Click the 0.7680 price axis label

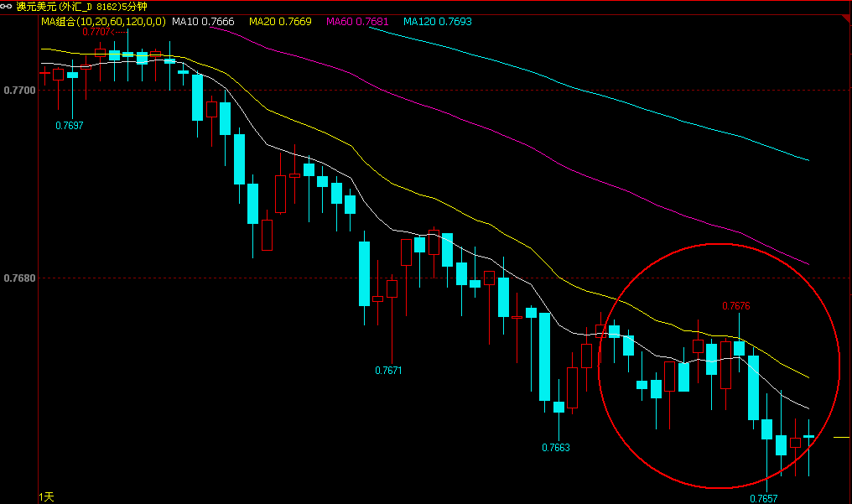(x=19, y=278)
